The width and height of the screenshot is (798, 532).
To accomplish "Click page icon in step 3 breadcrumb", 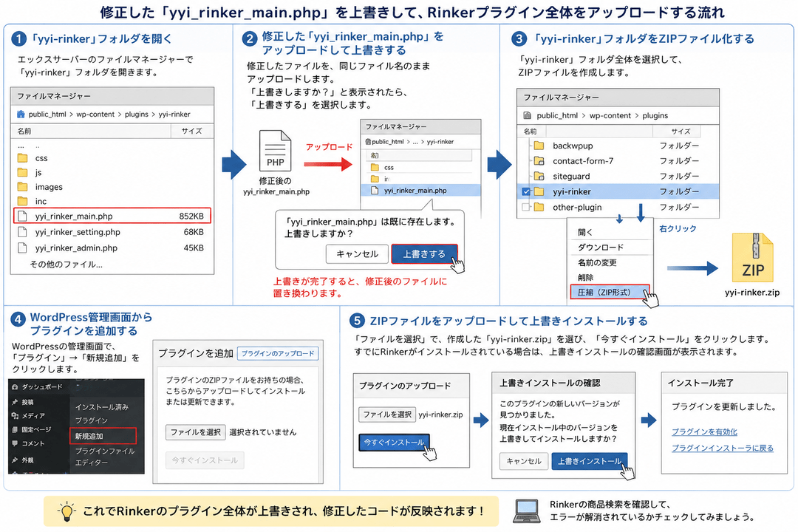I will point(528,115).
